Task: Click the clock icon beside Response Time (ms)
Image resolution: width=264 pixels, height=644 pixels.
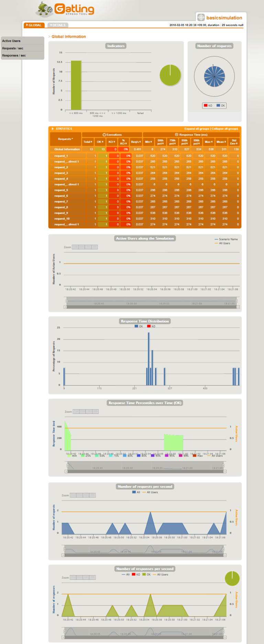Action: point(177,135)
